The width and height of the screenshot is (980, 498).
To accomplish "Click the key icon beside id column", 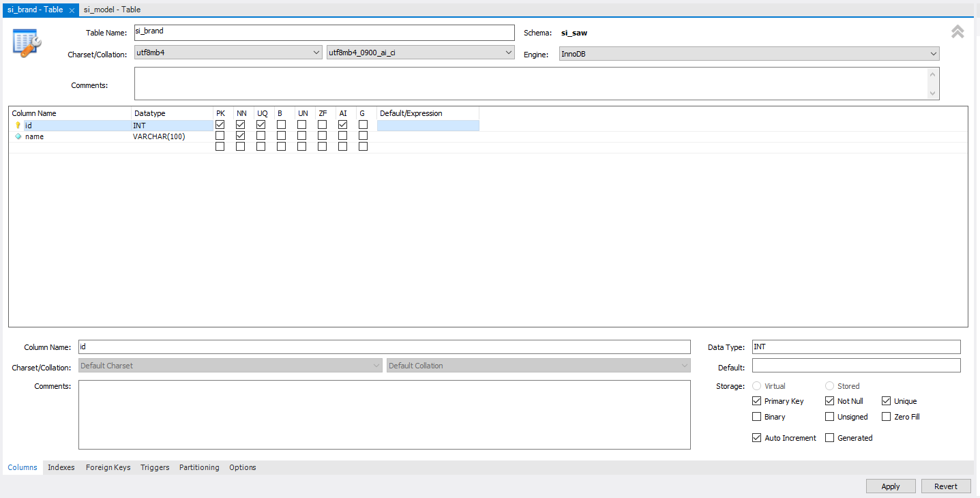I will click(18, 126).
